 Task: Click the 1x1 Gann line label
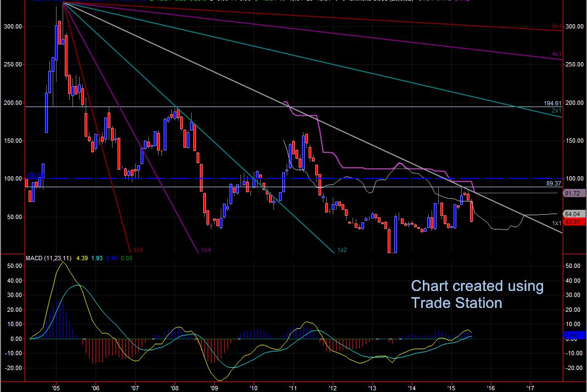click(x=557, y=223)
